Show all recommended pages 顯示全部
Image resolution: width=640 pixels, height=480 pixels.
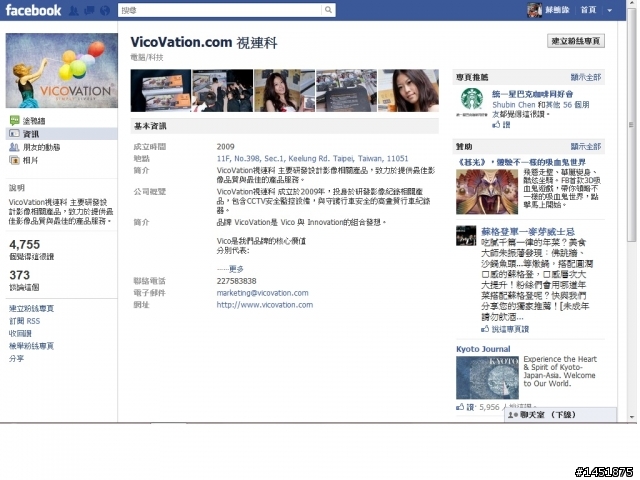586,77
